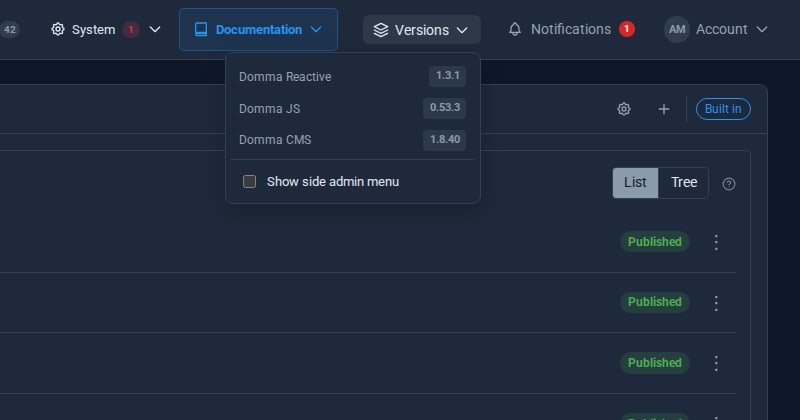Click the System gear icon
The height and width of the screenshot is (420, 800).
[x=58, y=29]
